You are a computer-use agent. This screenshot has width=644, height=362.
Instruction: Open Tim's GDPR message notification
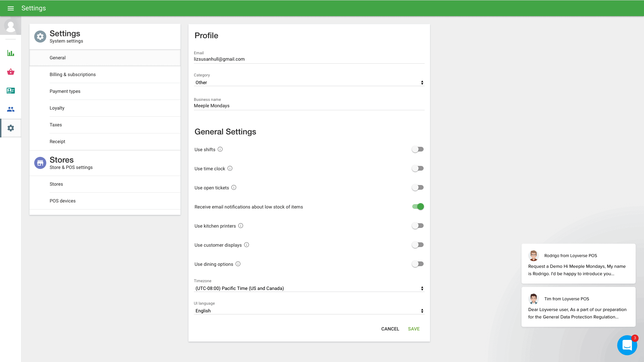pyautogui.click(x=578, y=307)
